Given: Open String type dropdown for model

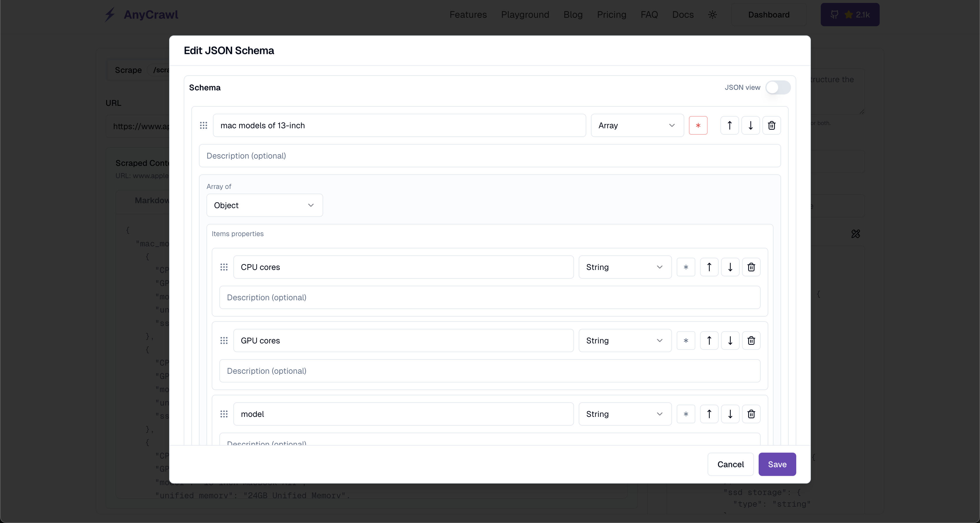Looking at the screenshot, I should pyautogui.click(x=625, y=414).
